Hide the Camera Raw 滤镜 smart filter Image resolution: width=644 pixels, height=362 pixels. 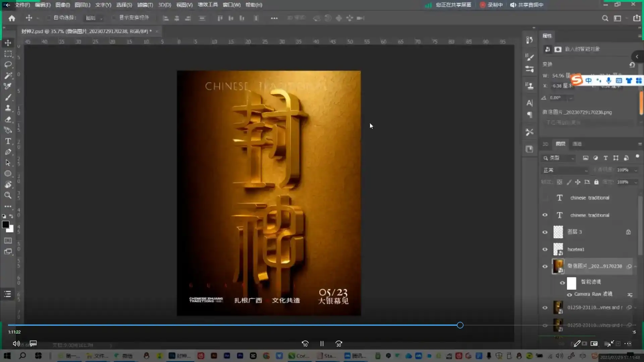pyautogui.click(x=570, y=294)
